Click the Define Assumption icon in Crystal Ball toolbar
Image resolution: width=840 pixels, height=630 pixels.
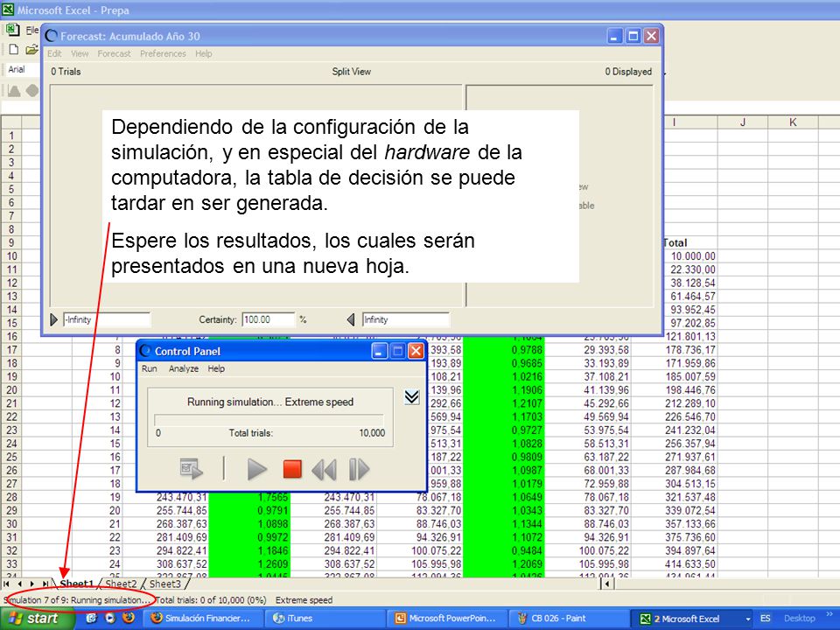(x=14, y=90)
